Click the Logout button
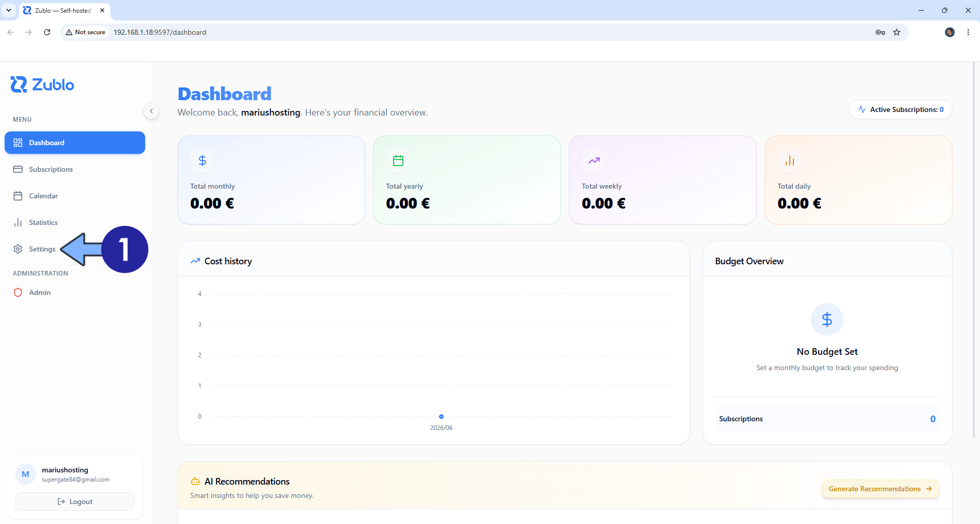The image size is (980, 524). coord(75,502)
